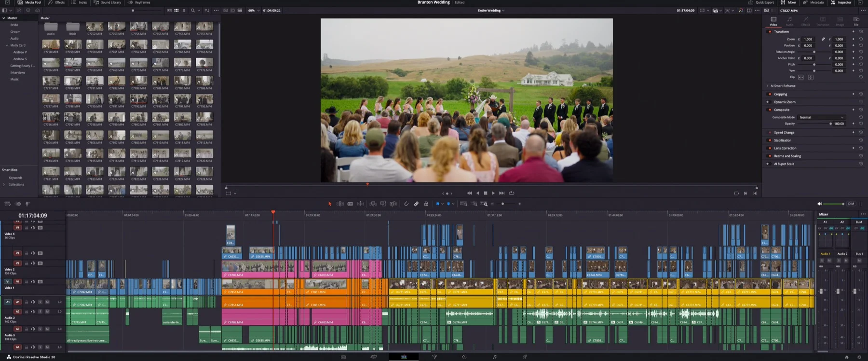Click the microphone voiceover icon in timeline toolbar
The height and width of the screenshot is (361, 868).
pos(27,204)
